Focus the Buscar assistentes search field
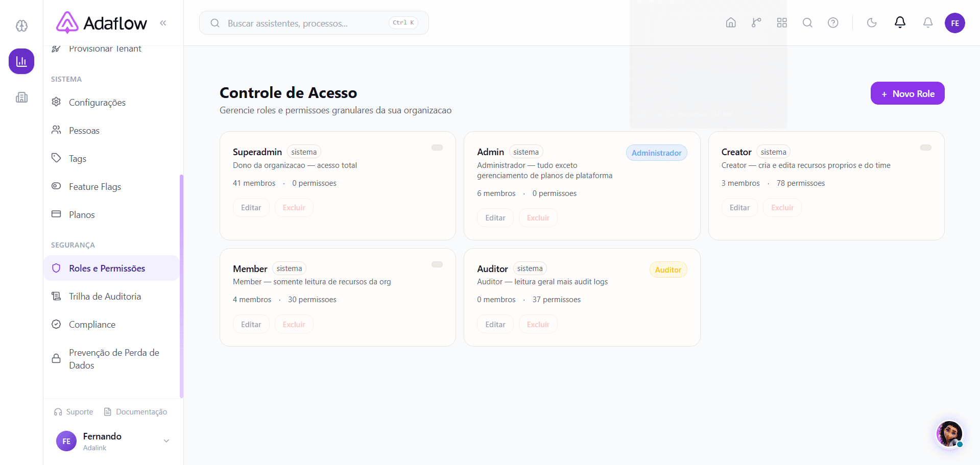 (314, 23)
